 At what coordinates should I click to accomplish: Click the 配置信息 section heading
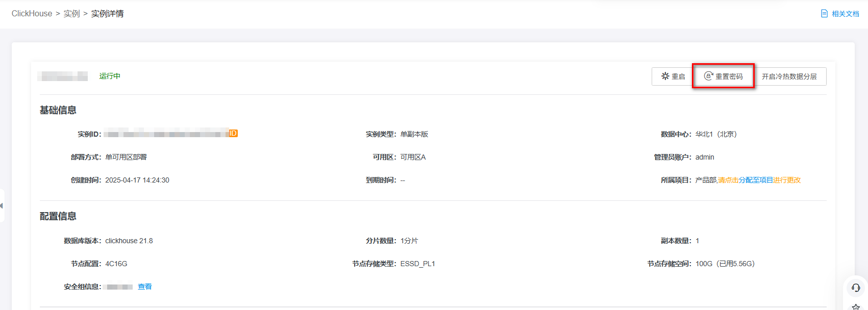(x=58, y=216)
